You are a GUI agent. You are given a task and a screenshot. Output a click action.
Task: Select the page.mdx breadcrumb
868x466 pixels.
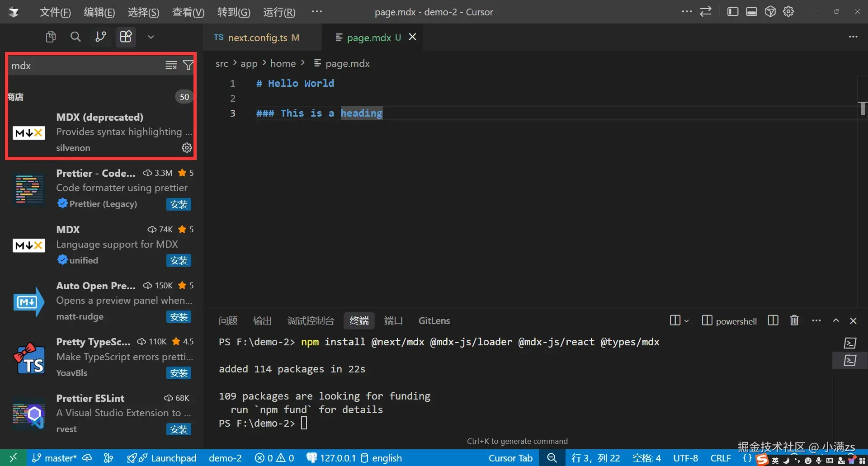coord(347,64)
